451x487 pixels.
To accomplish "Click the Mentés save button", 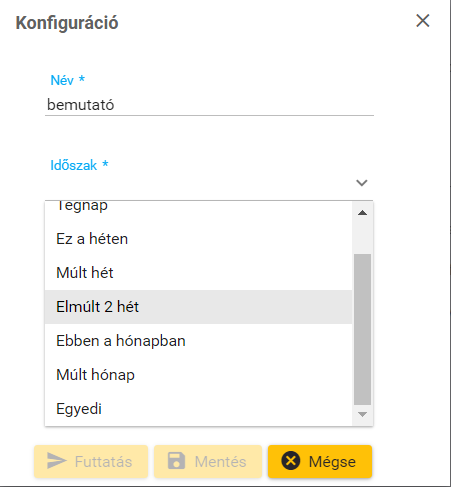I will click(x=208, y=461).
